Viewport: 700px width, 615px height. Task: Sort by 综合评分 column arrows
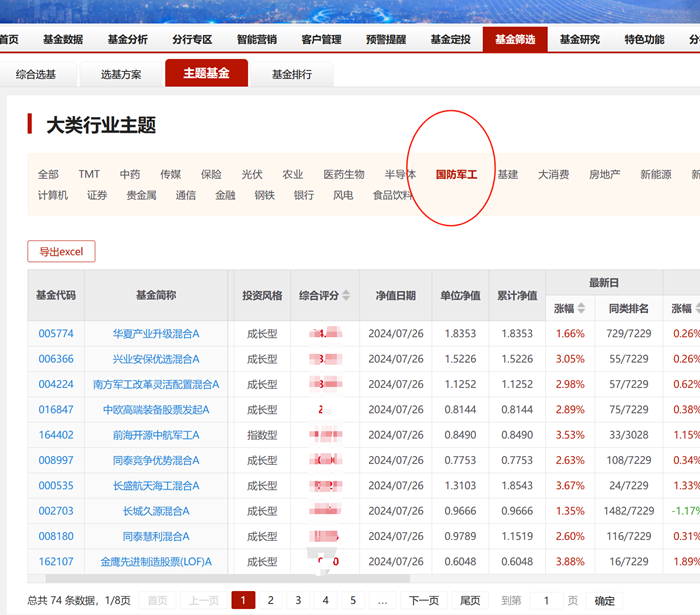[346, 295]
